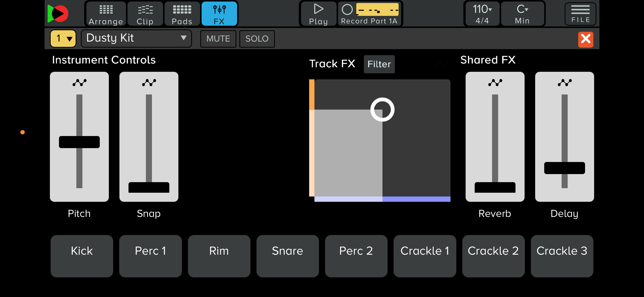Start playback with the Play button

point(318,14)
